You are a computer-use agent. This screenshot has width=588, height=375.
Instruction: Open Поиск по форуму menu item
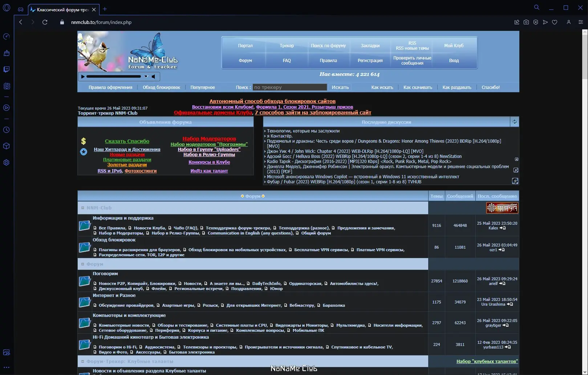328,46
